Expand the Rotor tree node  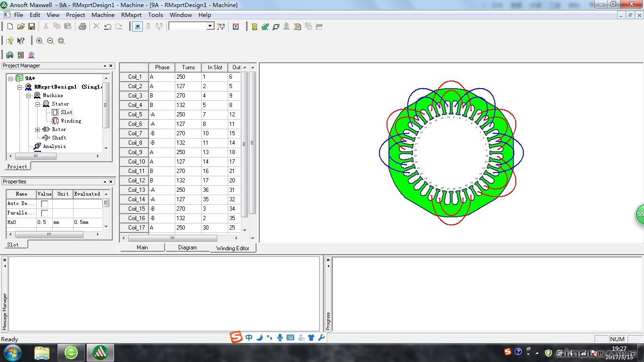coord(37,129)
